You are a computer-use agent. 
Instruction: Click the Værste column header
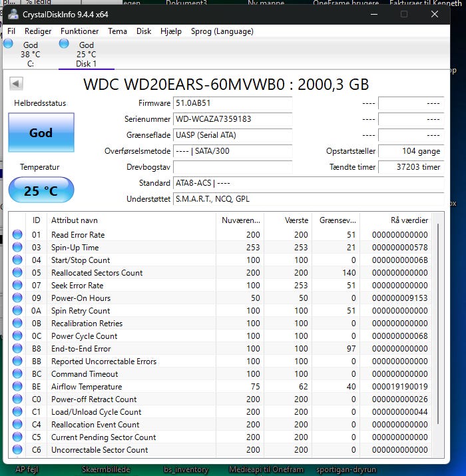pyautogui.click(x=288, y=220)
